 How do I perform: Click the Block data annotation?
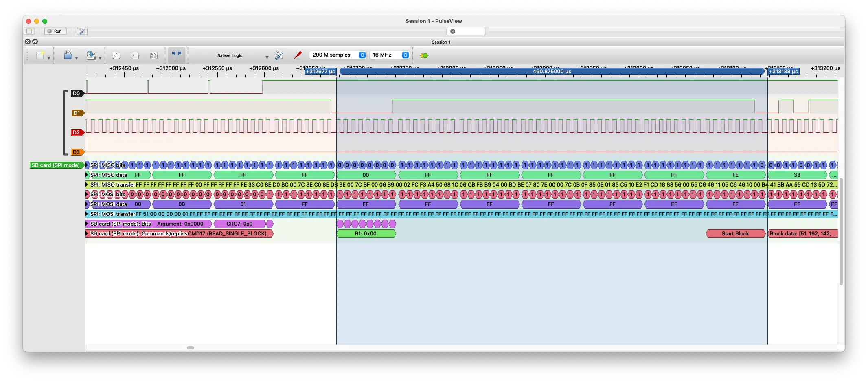(x=803, y=233)
